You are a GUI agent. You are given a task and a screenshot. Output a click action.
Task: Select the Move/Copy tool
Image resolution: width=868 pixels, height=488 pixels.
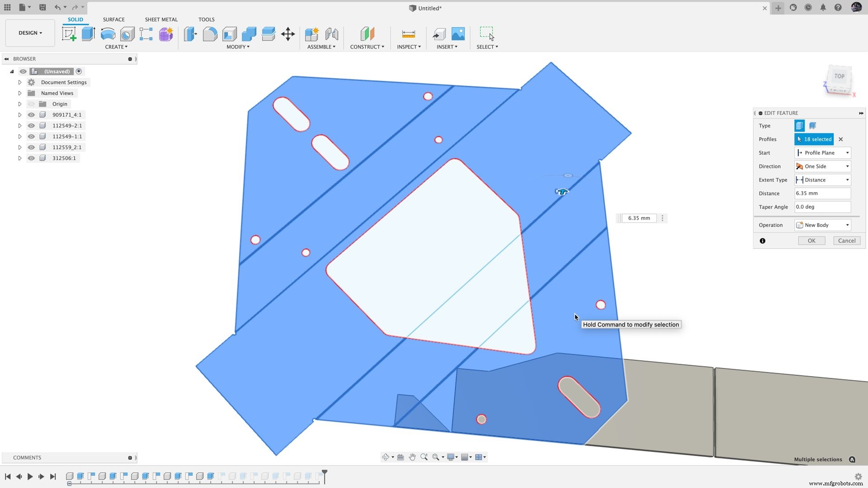point(288,34)
